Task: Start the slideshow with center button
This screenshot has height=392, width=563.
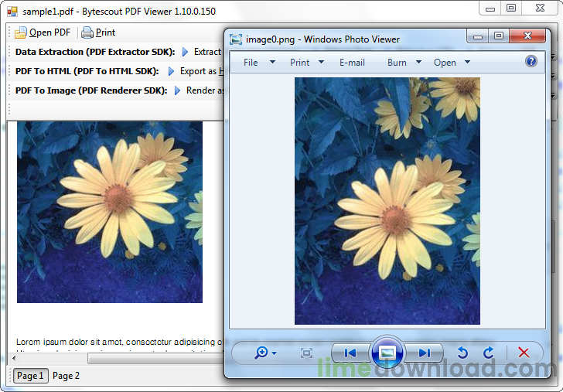Action: click(387, 353)
